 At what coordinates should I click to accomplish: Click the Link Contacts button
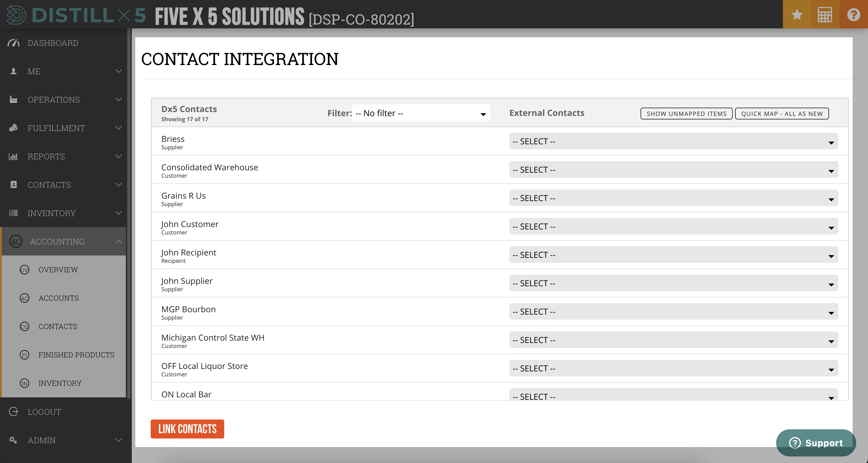coord(187,429)
